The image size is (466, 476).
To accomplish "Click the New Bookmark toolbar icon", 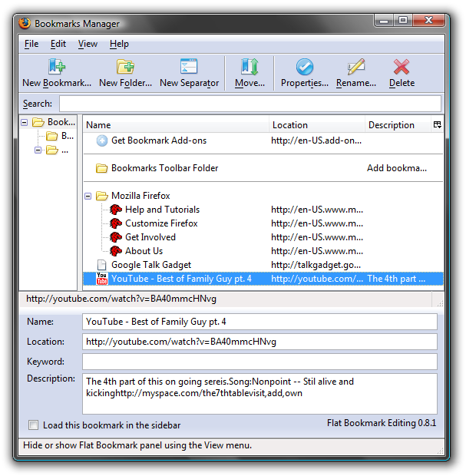I will pyautogui.click(x=57, y=67).
